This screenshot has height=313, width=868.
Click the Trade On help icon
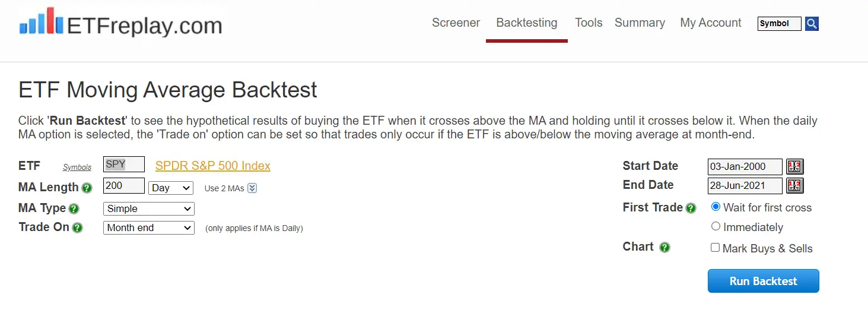click(x=77, y=227)
